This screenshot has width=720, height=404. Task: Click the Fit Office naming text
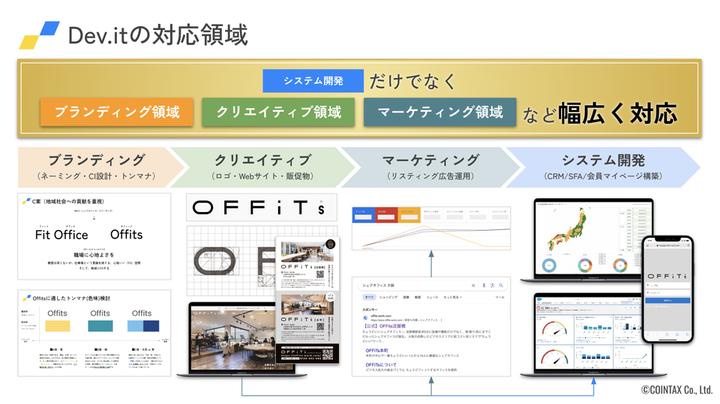point(62,235)
